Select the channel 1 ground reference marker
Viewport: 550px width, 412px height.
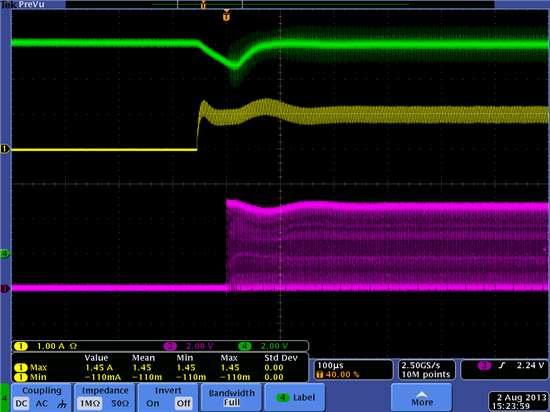(x=5, y=149)
